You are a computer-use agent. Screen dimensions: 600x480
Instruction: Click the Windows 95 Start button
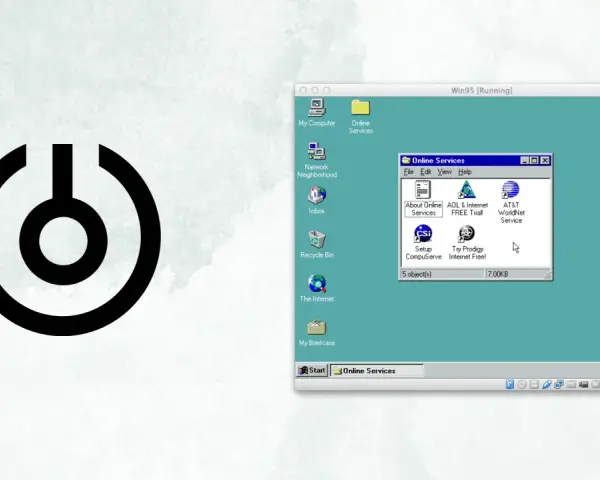[312, 371]
